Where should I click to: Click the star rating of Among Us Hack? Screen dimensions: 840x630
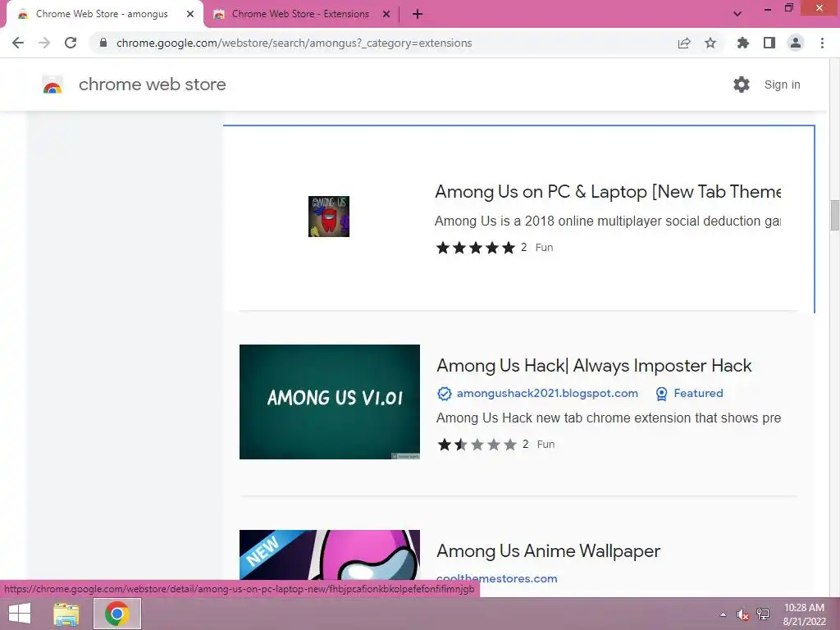pos(477,445)
